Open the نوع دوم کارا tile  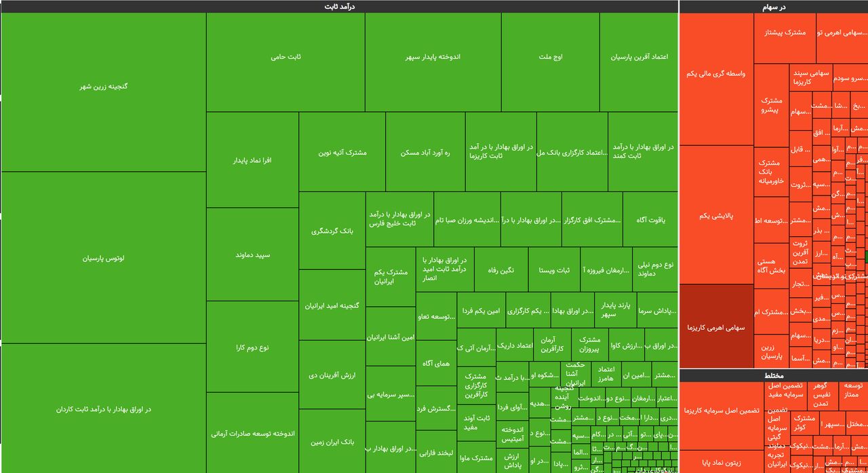(x=252, y=347)
